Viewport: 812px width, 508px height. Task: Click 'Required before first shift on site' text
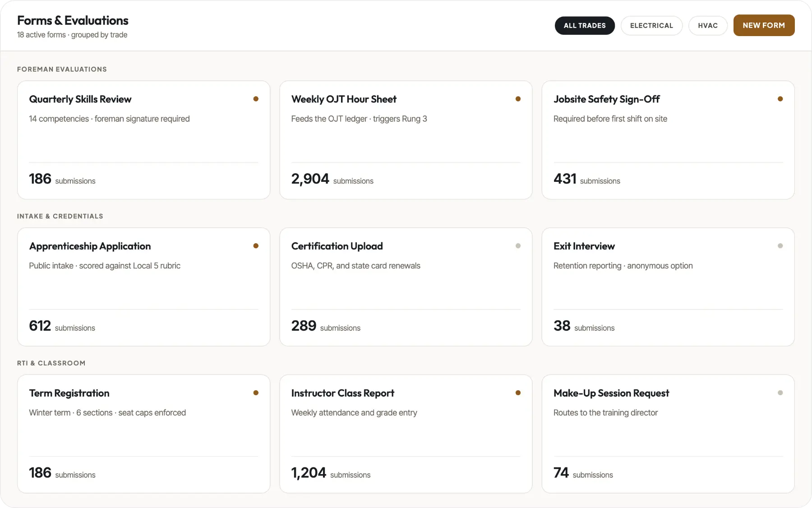[x=610, y=119]
